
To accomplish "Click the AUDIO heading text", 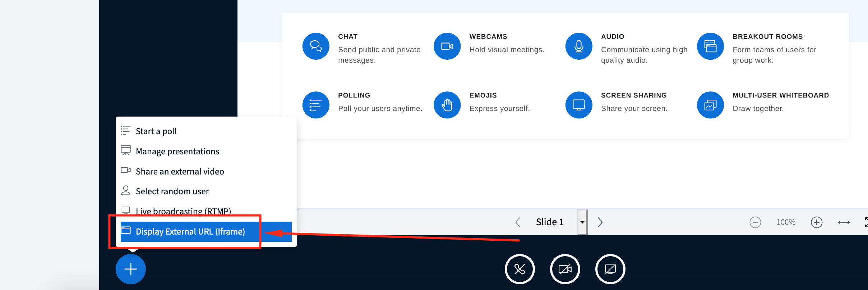I will tap(613, 37).
